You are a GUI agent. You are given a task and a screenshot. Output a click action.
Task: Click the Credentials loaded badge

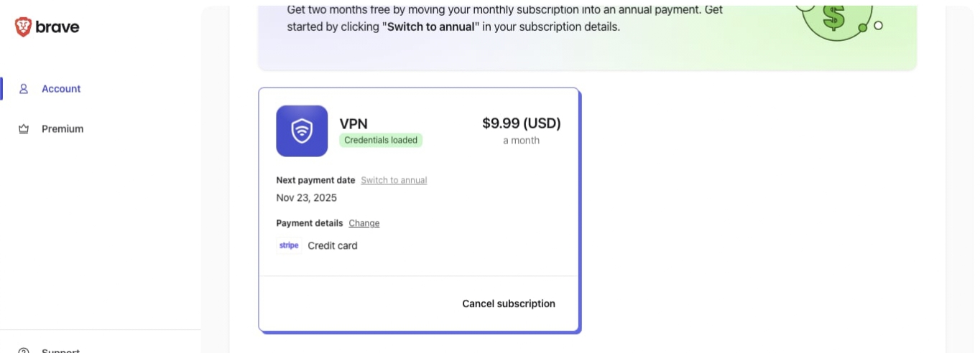(x=381, y=140)
